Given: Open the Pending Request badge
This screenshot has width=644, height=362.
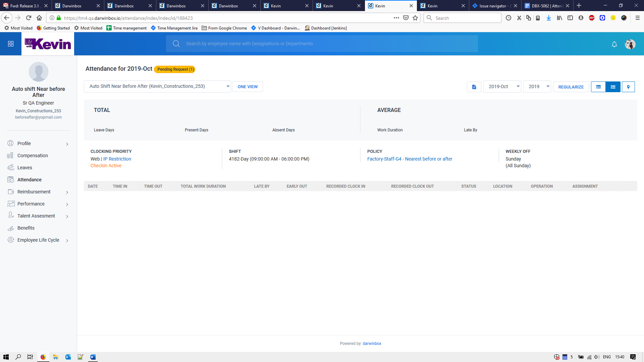Looking at the screenshot, I should (175, 69).
